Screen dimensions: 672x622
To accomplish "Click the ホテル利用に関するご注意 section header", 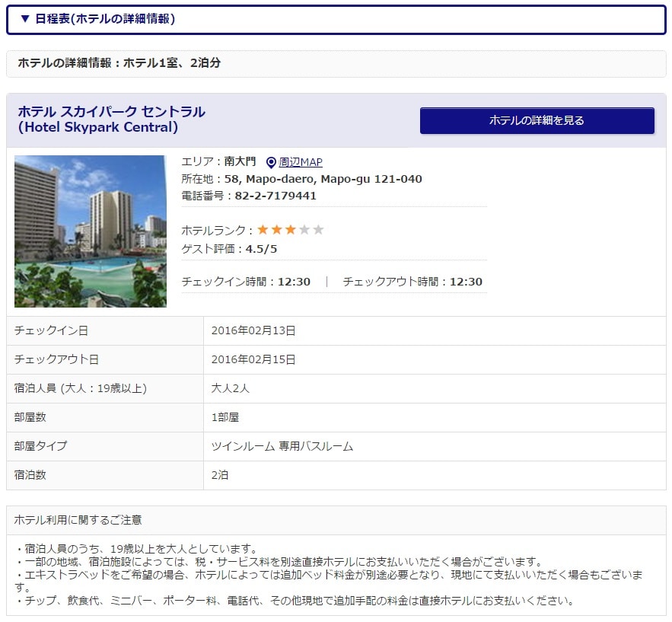I will click(x=78, y=520).
